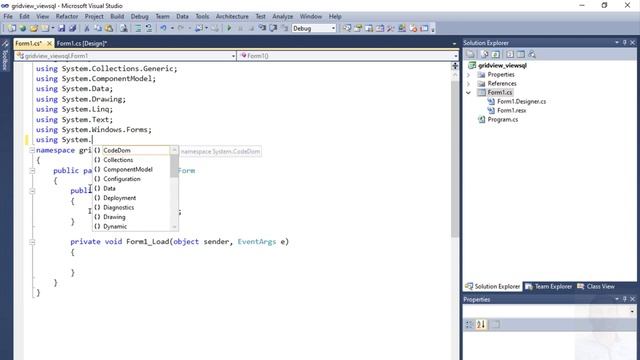Choose Drawing in the IntelliSense list

tap(114, 217)
